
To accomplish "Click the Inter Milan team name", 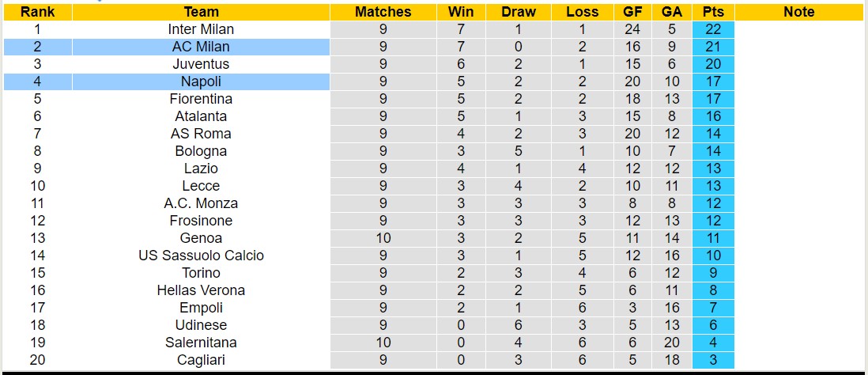I will click(x=201, y=29).
